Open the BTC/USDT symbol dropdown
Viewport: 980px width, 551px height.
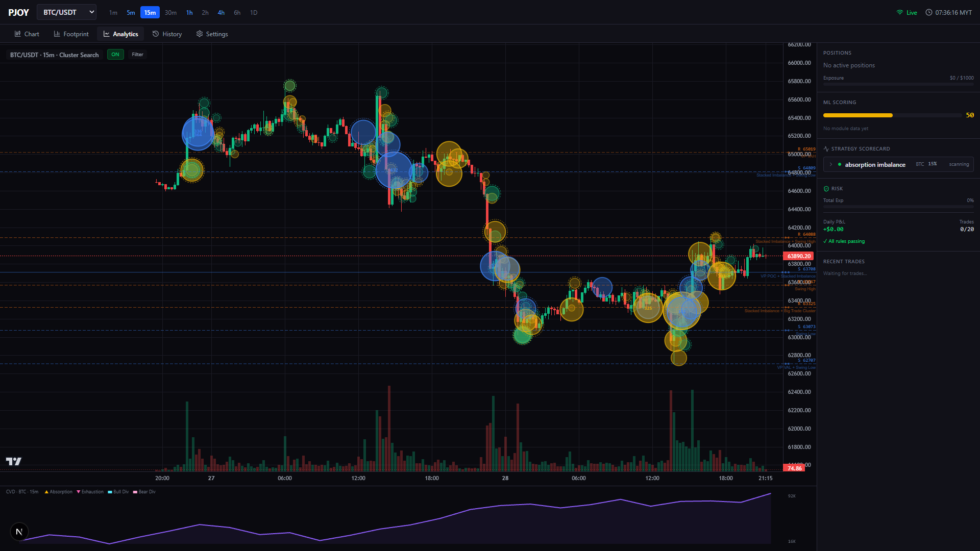(x=66, y=12)
